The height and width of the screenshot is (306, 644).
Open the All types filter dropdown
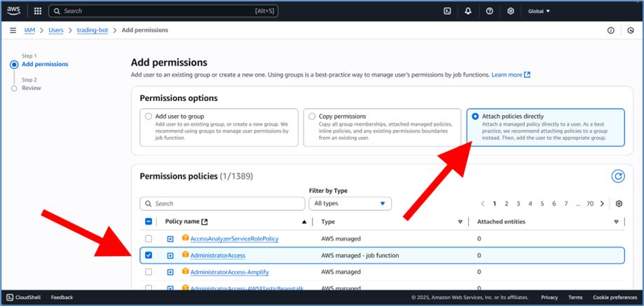(350, 204)
